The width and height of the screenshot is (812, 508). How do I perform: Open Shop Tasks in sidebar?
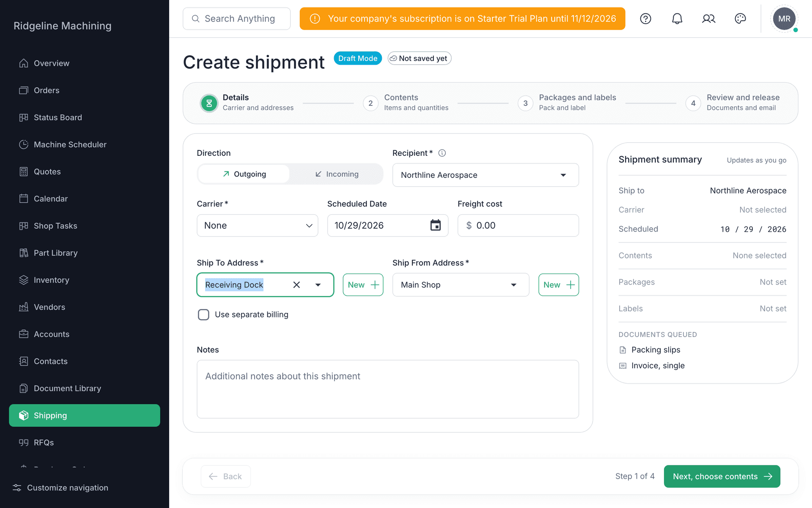pos(85,226)
